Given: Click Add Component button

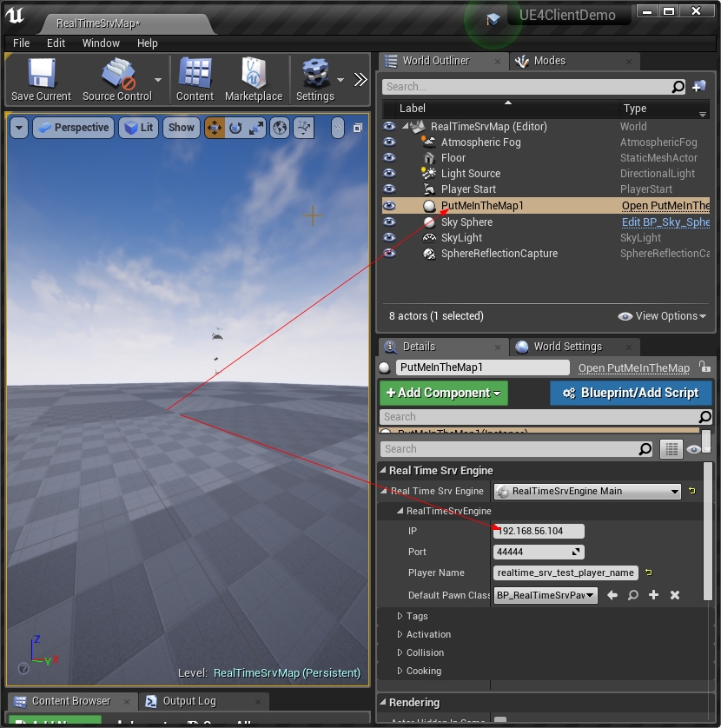Looking at the screenshot, I should pos(443,393).
